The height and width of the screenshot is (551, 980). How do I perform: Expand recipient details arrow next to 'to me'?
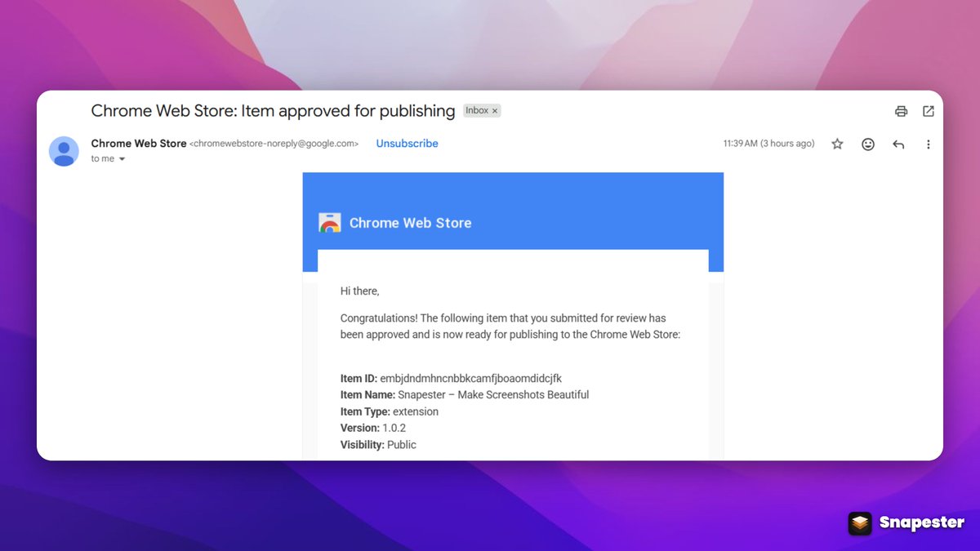pos(122,159)
